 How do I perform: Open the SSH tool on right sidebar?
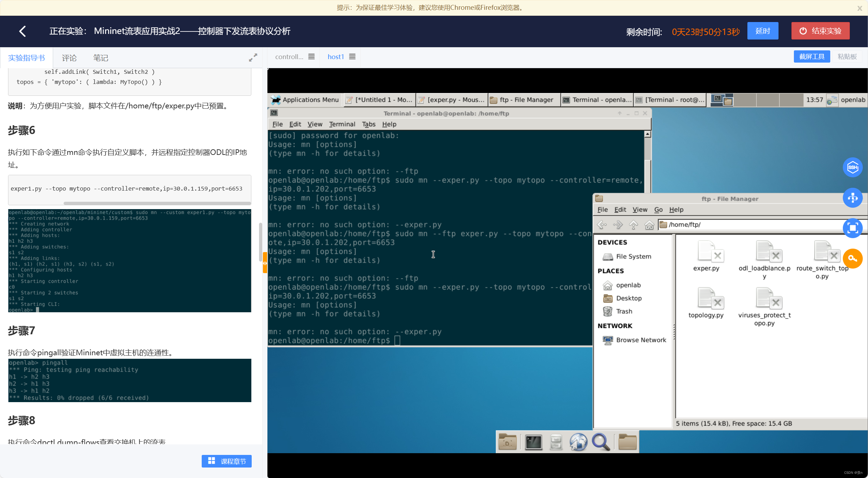tap(853, 167)
